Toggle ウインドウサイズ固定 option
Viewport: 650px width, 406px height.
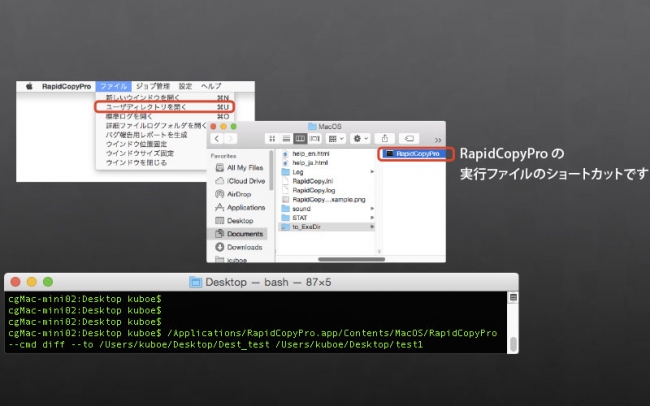pyautogui.click(x=140, y=153)
